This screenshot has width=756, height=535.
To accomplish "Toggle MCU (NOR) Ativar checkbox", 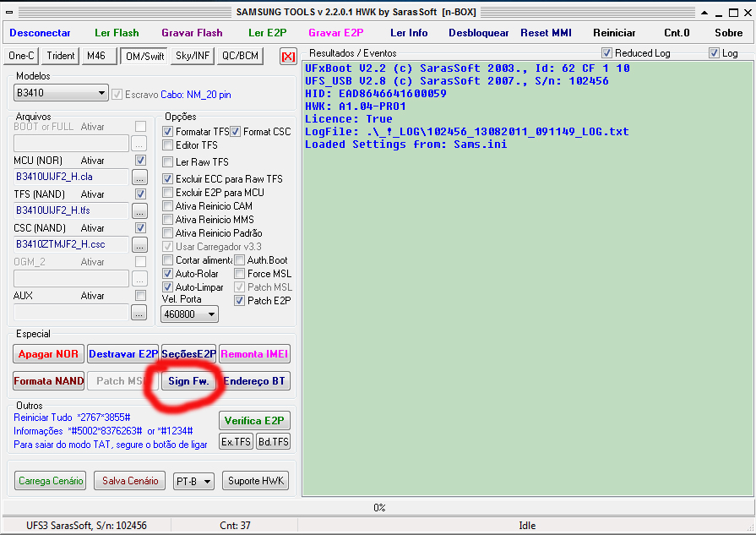I will pos(140,161).
